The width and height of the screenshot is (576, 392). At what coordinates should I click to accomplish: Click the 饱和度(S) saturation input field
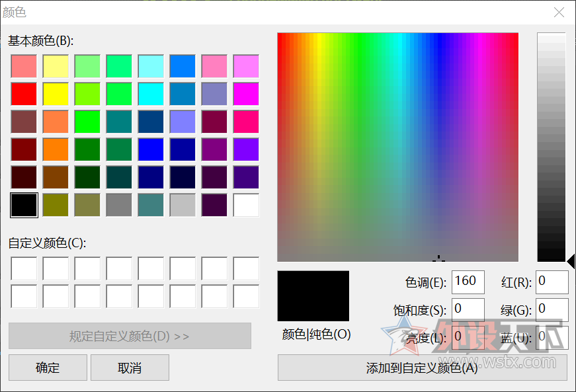468,309
